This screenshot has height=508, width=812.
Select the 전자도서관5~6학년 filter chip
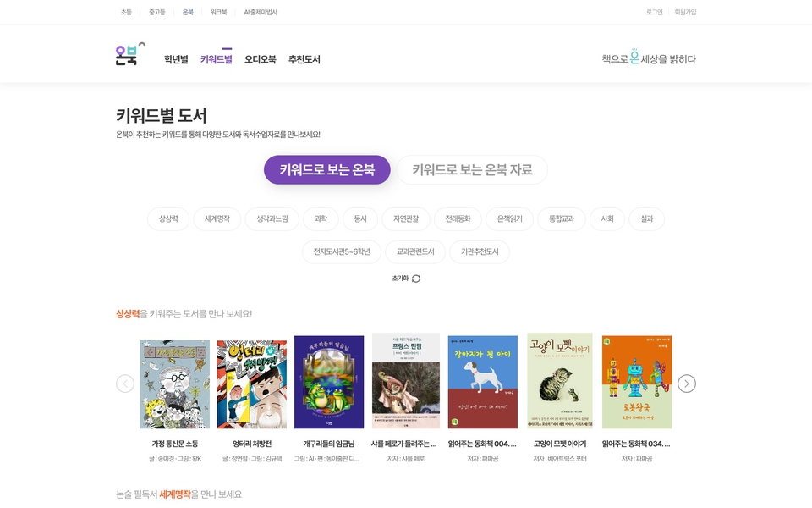coord(342,252)
